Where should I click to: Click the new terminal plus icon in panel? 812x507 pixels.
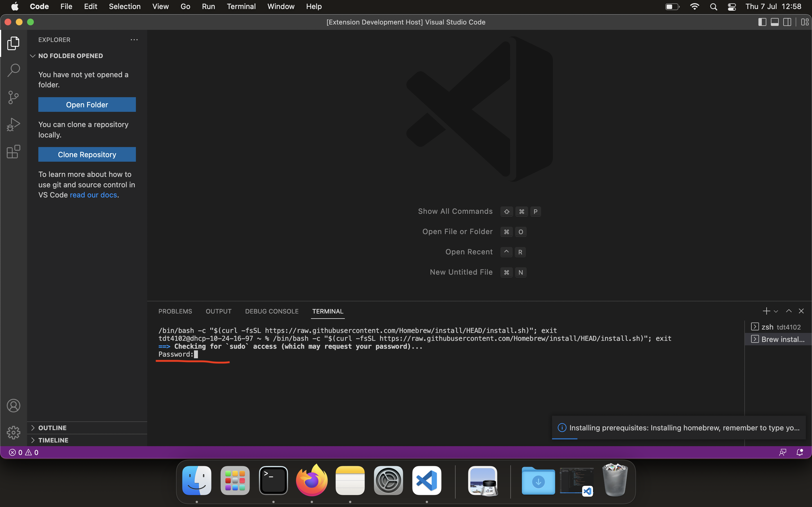click(x=766, y=311)
